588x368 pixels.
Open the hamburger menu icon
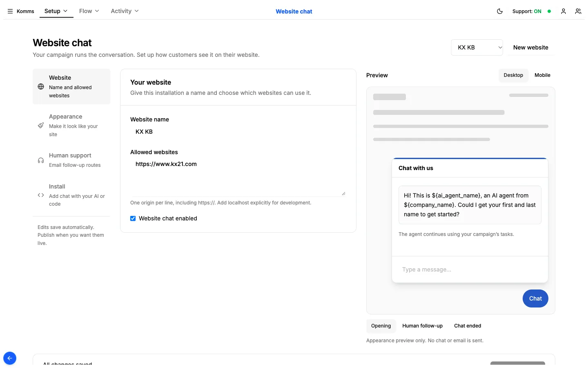10,11
